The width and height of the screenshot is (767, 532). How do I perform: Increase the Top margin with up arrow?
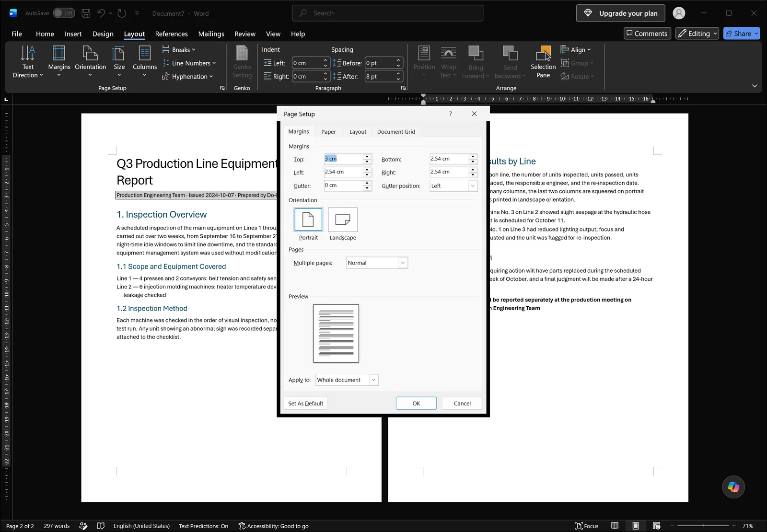coord(367,156)
